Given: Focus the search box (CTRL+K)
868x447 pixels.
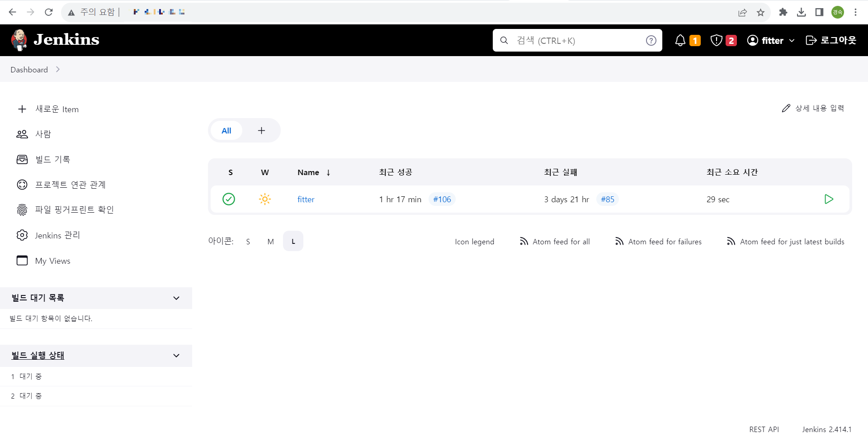Looking at the screenshot, I should [577, 41].
